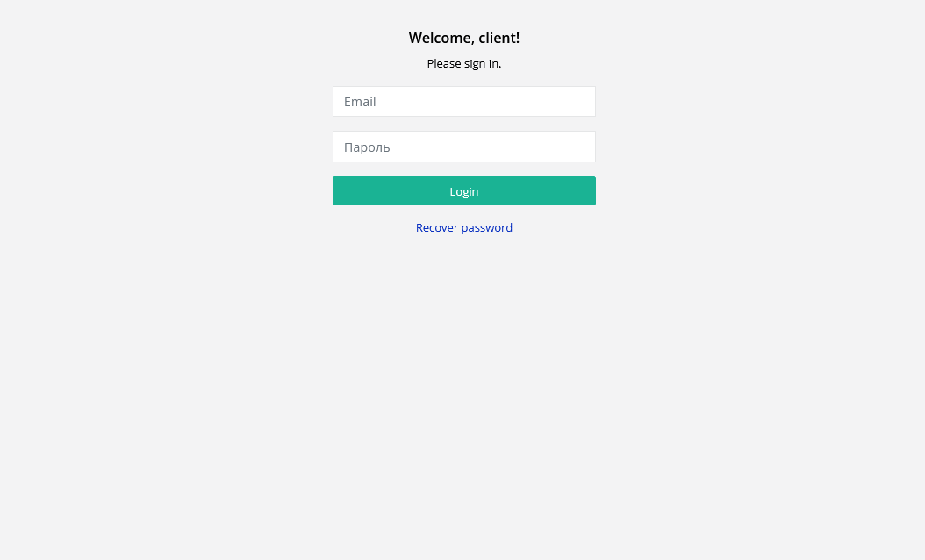Click the Пароль placeholder text

(367, 147)
